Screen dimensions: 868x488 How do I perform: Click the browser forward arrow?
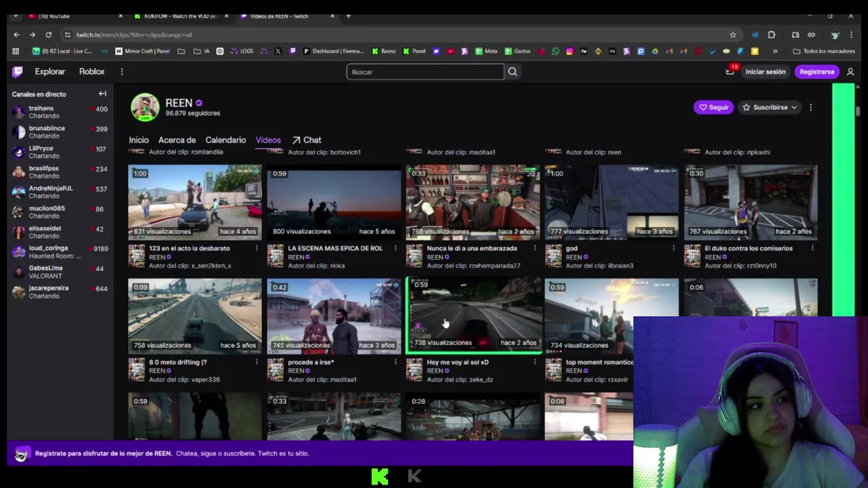[33, 35]
